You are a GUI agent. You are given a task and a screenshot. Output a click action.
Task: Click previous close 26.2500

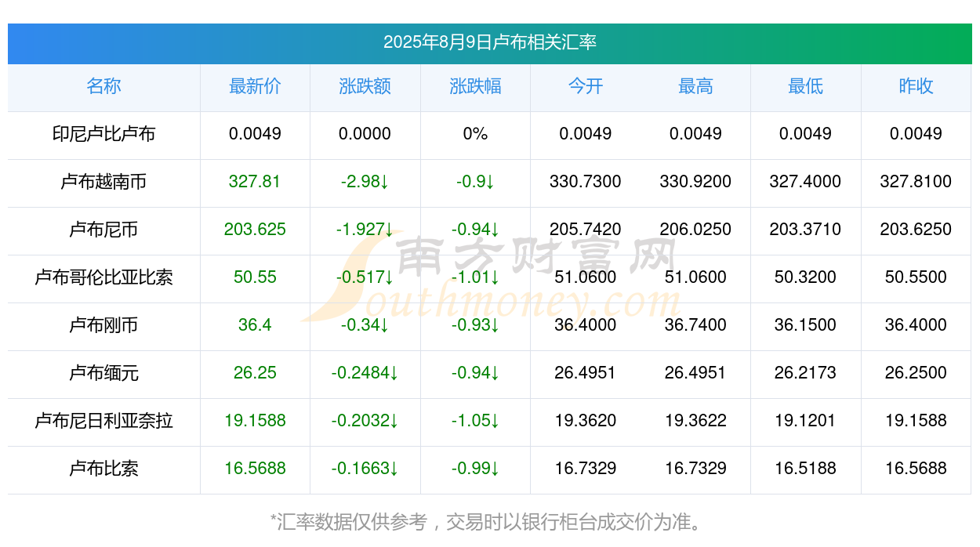[916, 373]
